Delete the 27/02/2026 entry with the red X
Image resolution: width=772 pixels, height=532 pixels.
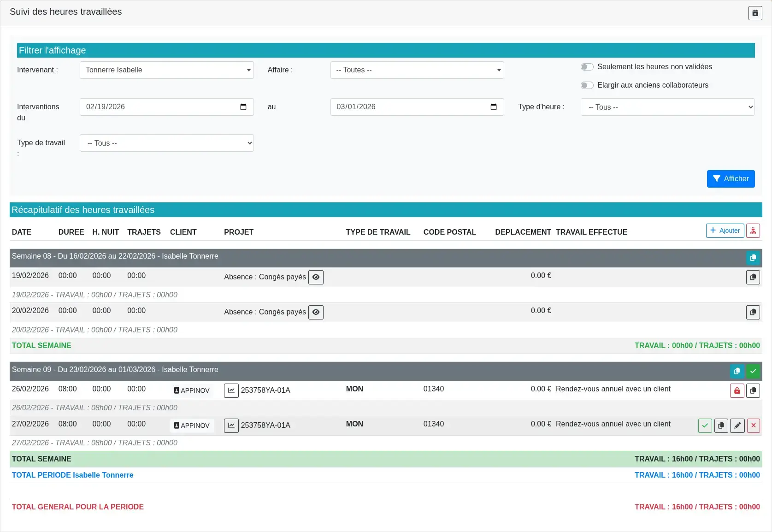click(x=753, y=426)
